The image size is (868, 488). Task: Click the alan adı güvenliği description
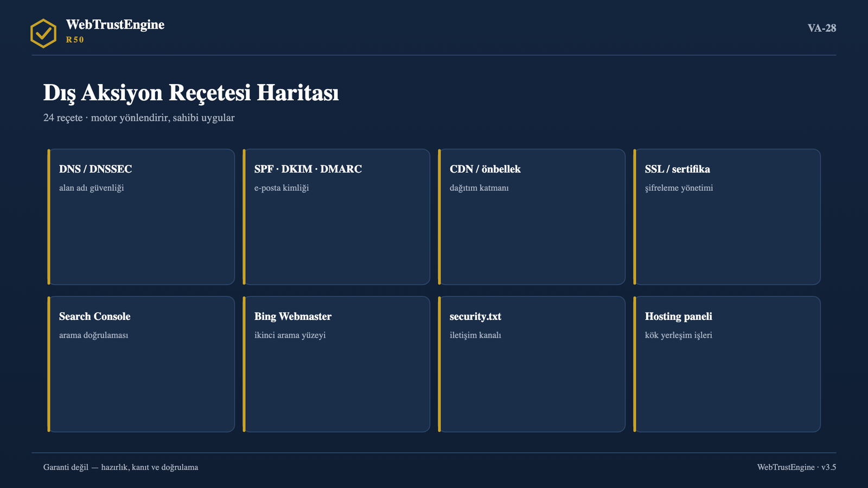click(x=92, y=188)
